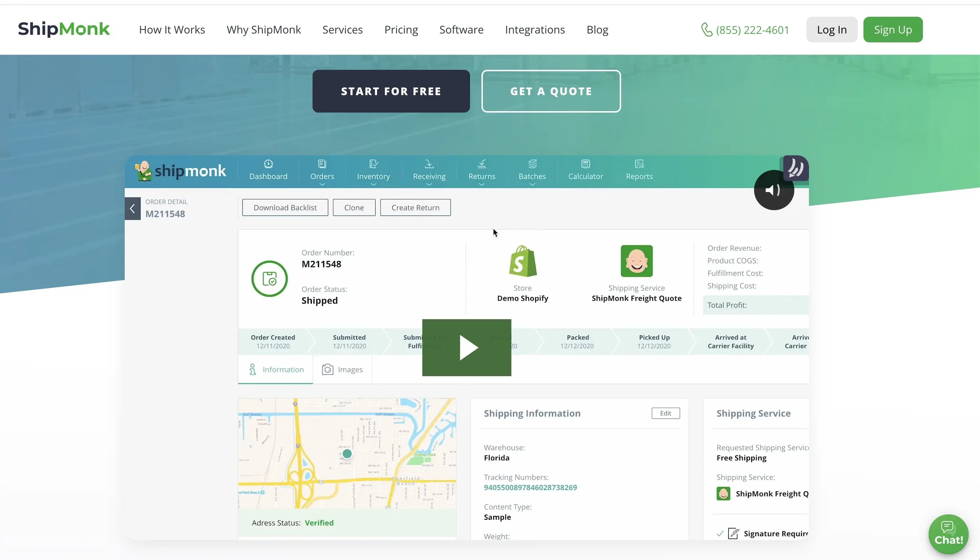Click the ShipMonk logo in the header
980x560 pixels.
(64, 29)
